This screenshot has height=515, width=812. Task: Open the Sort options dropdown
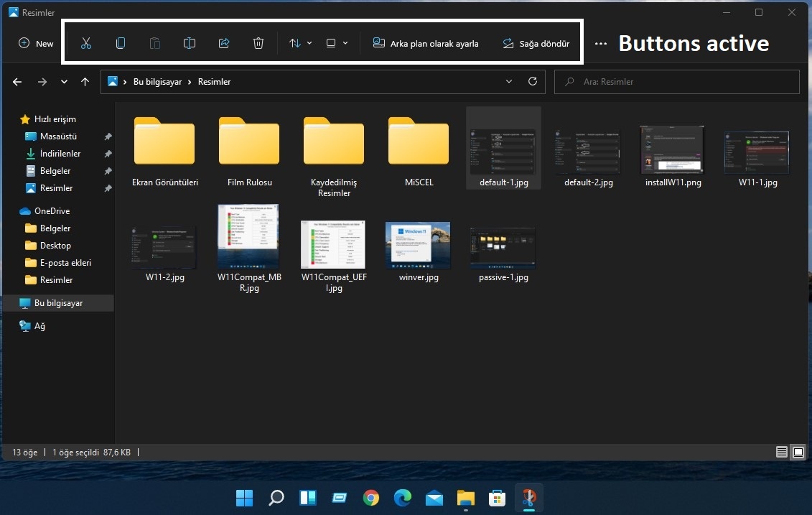coord(300,43)
